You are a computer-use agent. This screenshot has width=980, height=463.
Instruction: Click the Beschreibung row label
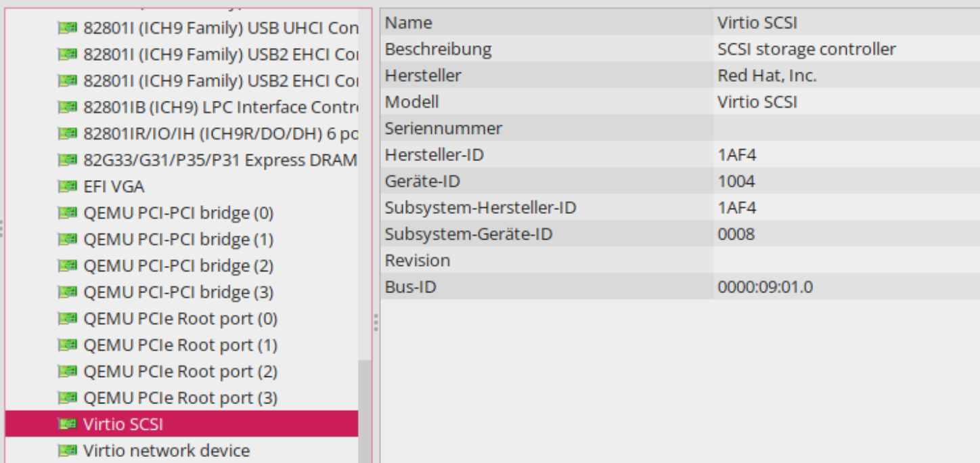438,49
